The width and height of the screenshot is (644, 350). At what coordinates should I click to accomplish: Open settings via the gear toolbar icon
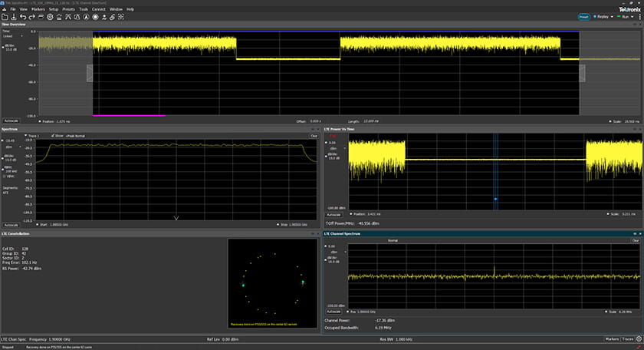click(x=51, y=16)
